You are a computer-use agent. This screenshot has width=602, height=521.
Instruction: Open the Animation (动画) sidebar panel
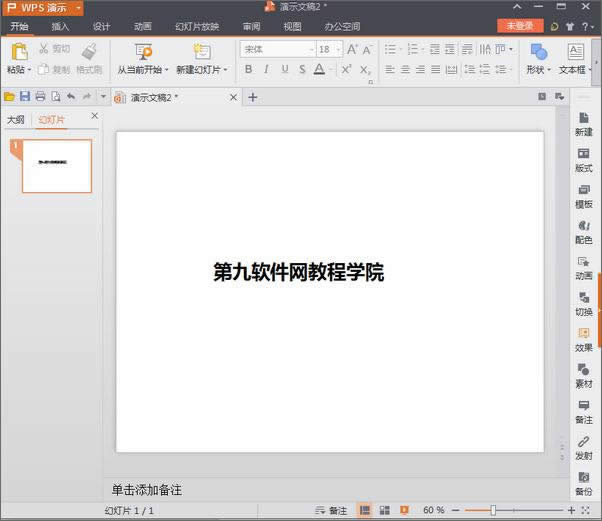pos(583,266)
